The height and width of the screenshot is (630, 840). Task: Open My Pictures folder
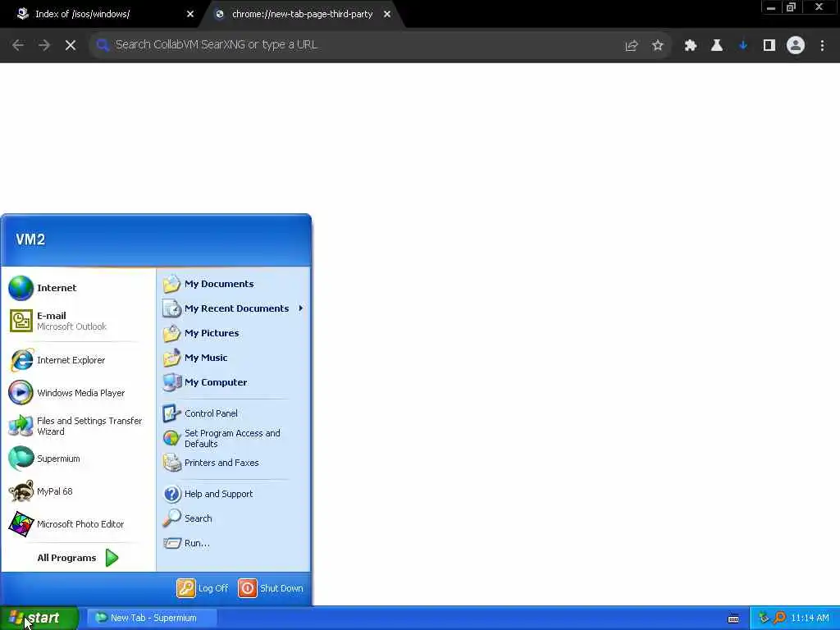coord(234,333)
